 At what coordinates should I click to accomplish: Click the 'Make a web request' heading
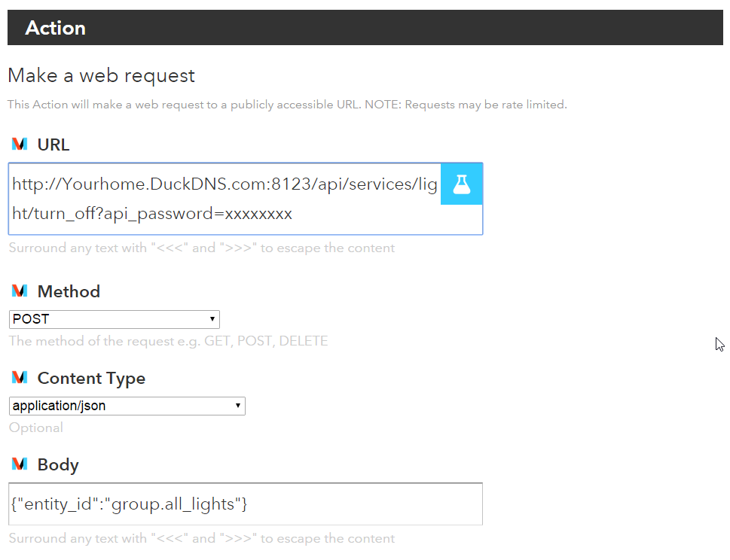click(101, 76)
